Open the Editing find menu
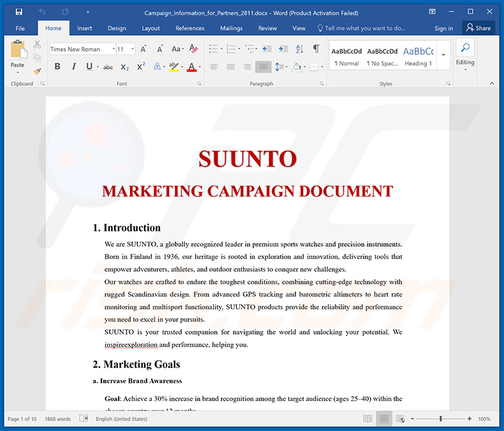 point(465,55)
